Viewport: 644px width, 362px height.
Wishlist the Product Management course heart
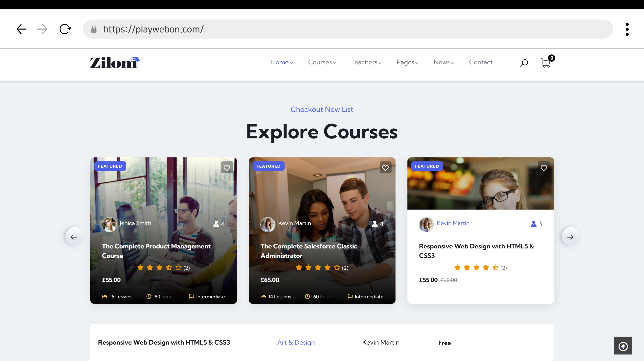click(x=227, y=168)
